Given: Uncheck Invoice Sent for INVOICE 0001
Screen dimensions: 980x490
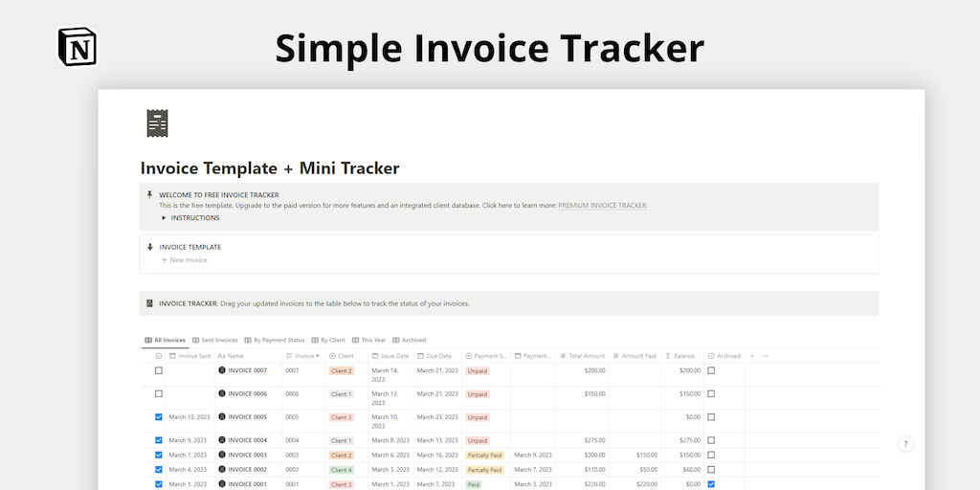Looking at the screenshot, I should 159,483.
